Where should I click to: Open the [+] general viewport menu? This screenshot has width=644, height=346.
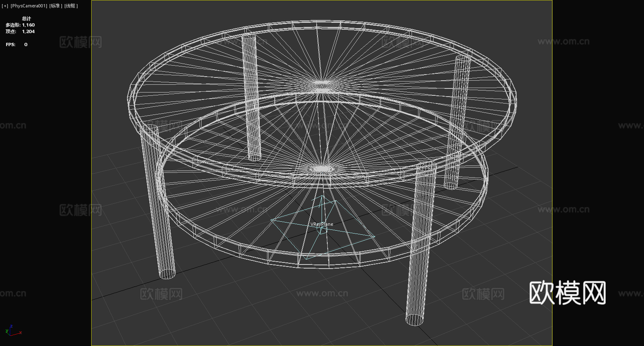[x=5, y=6]
